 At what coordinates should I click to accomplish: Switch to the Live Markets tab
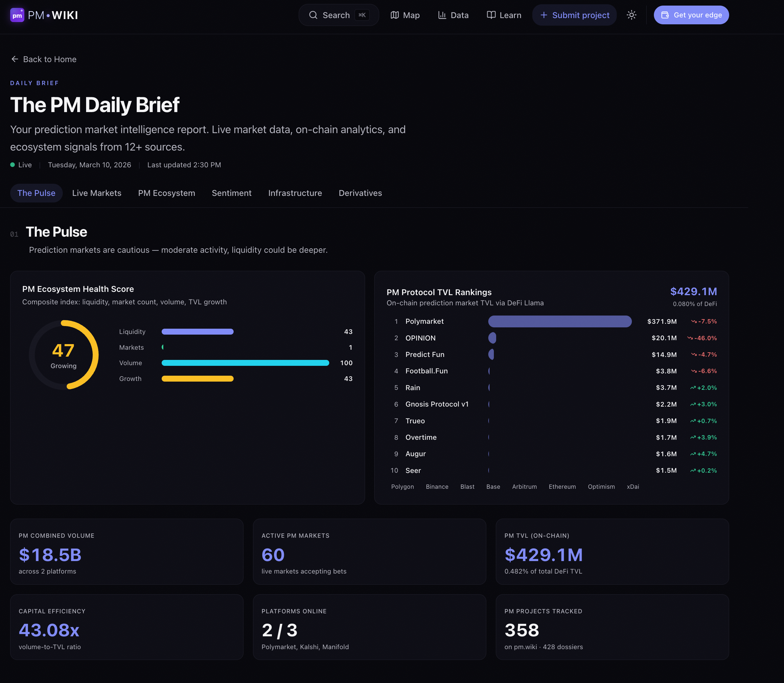(96, 193)
